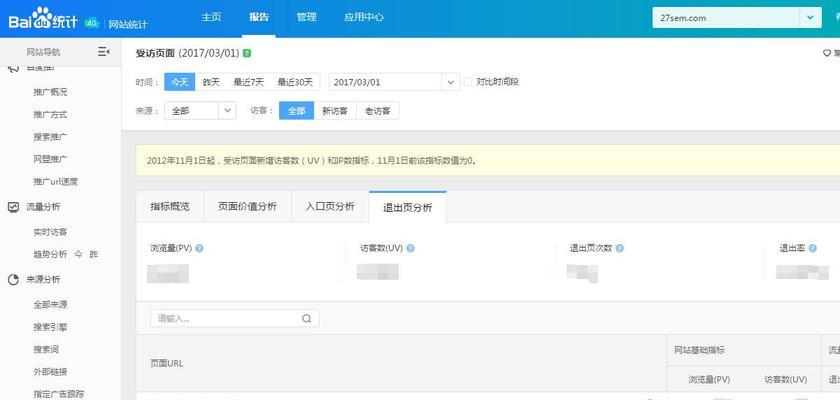This screenshot has height=400, width=840.
Task: Click the 4.0 version badge
Action: pyautogui.click(x=92, y=23)
